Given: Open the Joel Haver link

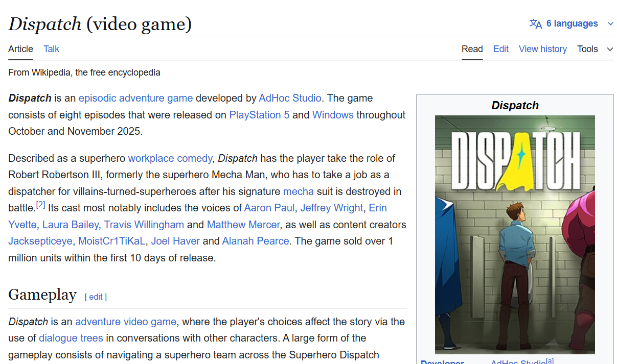Looking at the screenshot, I should tap(175, 241).
